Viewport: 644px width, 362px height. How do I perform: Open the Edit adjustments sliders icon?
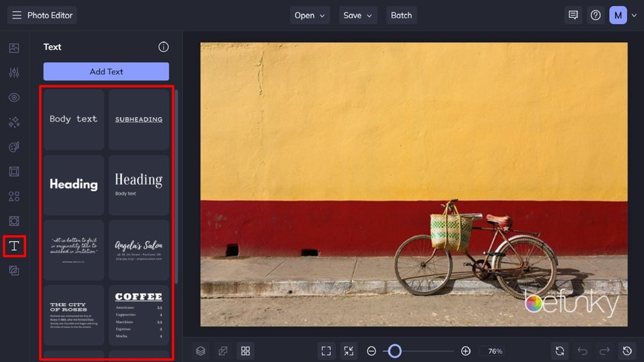coord(14,73)
